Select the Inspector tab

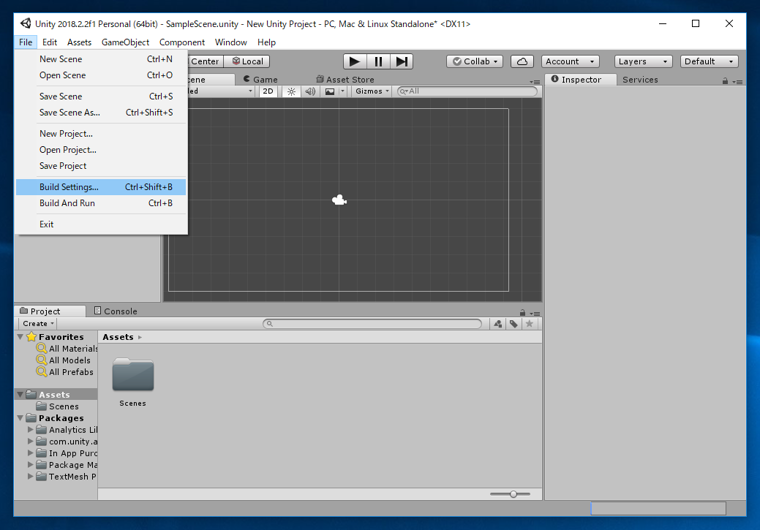point(581,80)
